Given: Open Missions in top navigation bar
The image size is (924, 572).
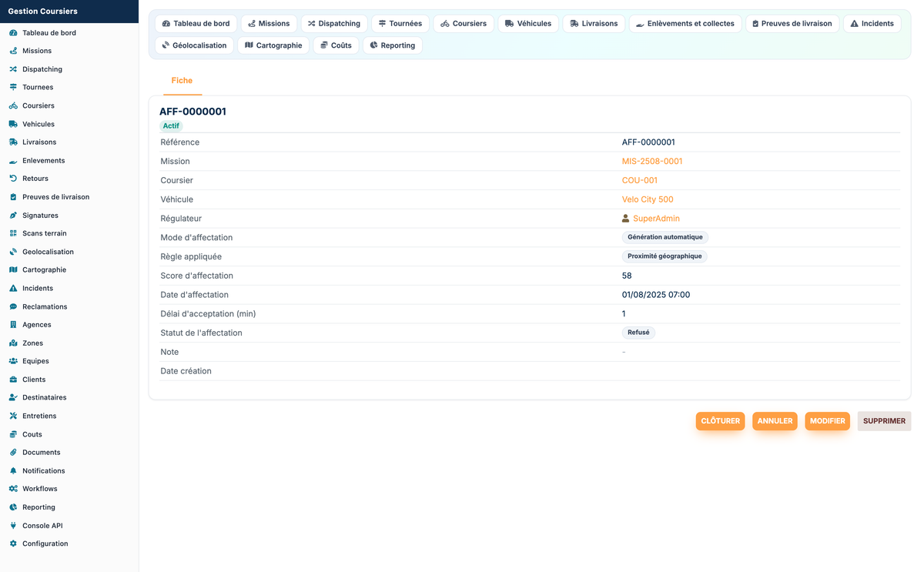Looking at the screenshot, I should coord(269,24).
